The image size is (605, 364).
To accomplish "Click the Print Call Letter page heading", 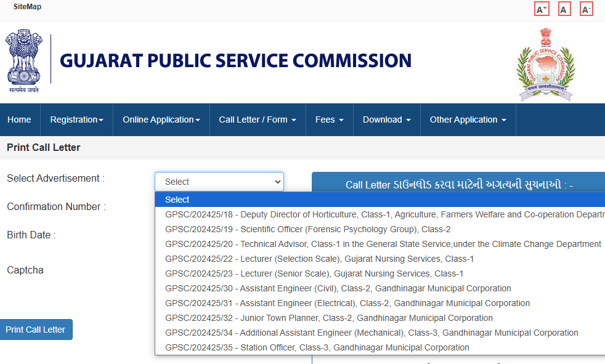I will (44, 147).
